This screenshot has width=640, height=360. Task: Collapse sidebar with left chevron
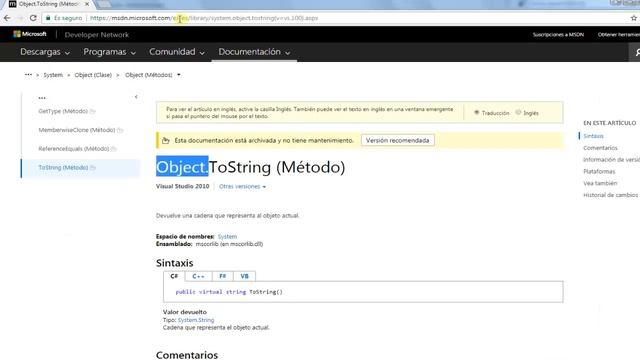[136, 97]
